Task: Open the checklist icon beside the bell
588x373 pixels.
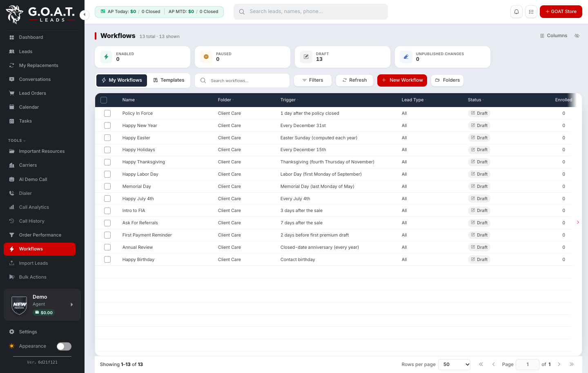Action: tap(531, 12)
